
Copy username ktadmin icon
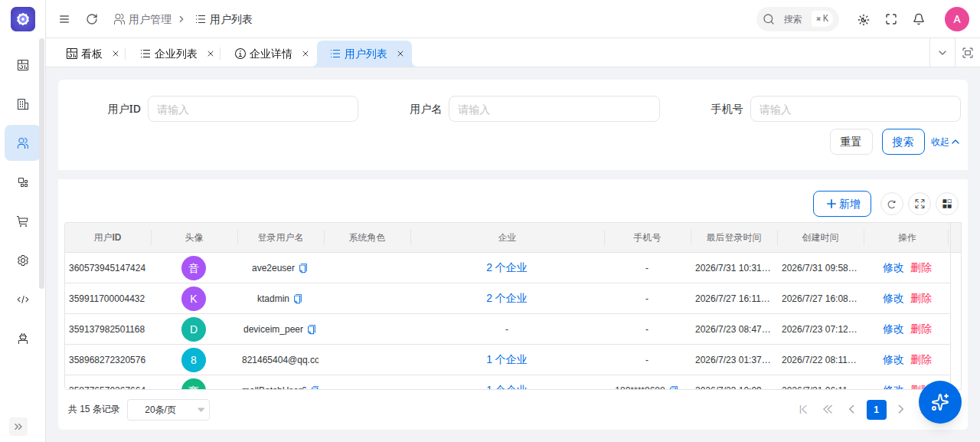pos(299,299)
